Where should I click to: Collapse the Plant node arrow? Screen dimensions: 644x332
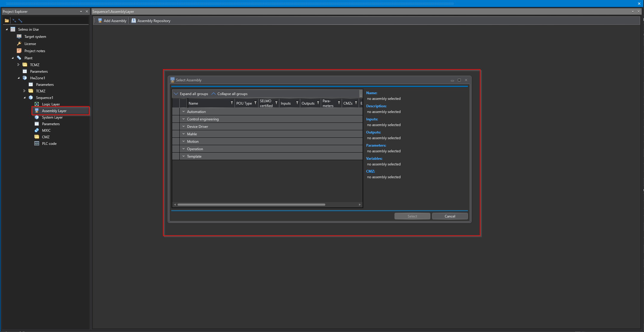(13, 58)
